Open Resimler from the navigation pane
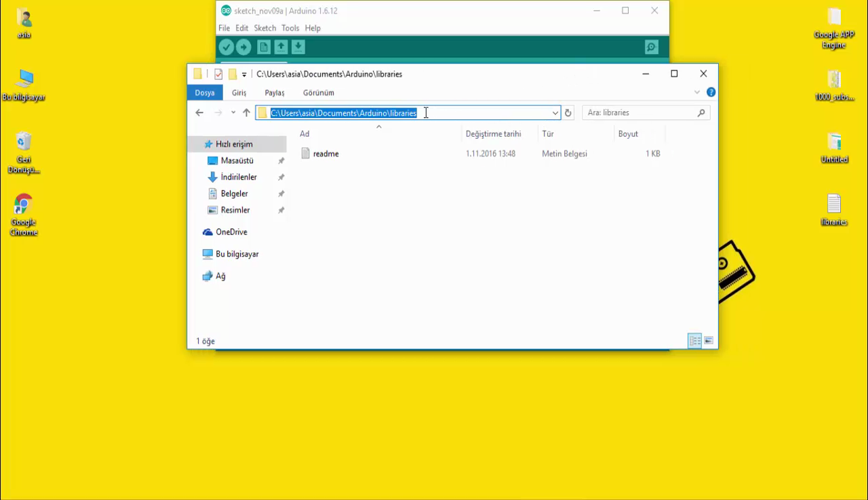Image resolution: width=868 pixels, height=500 pixels. point(237,210)
